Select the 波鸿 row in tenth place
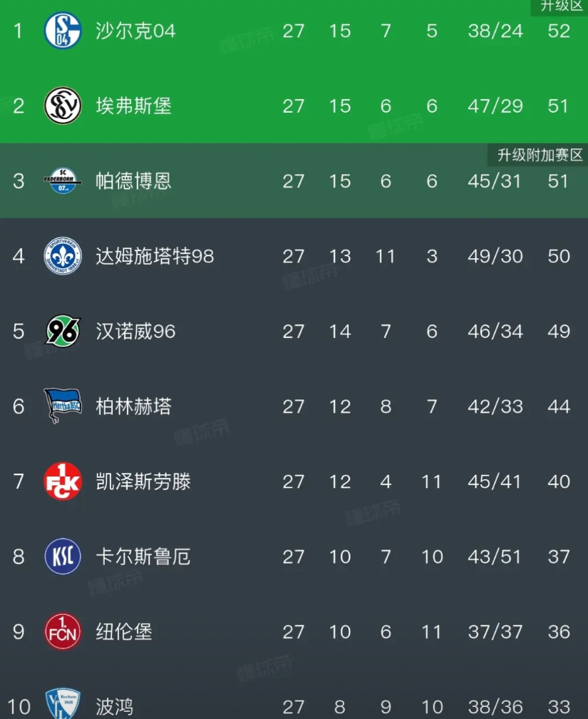The image size is (588, 719). [294, 706]
